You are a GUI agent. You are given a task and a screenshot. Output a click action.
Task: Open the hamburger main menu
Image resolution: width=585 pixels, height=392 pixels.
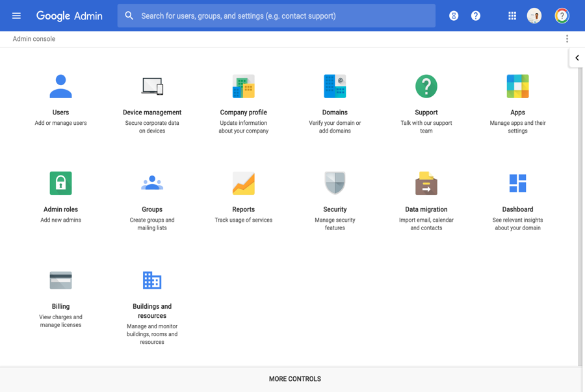coord(16,16)
